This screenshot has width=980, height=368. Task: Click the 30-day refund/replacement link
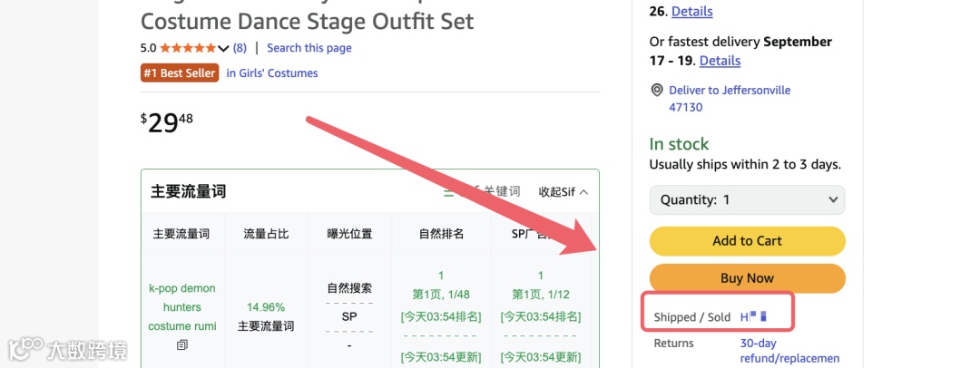pos(789,351)
